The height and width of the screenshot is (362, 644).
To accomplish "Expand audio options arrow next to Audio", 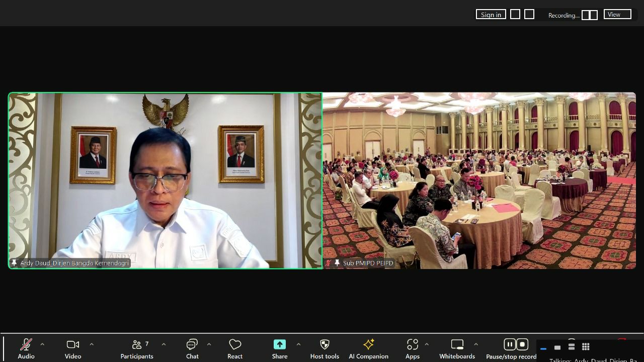I will 42,344.
